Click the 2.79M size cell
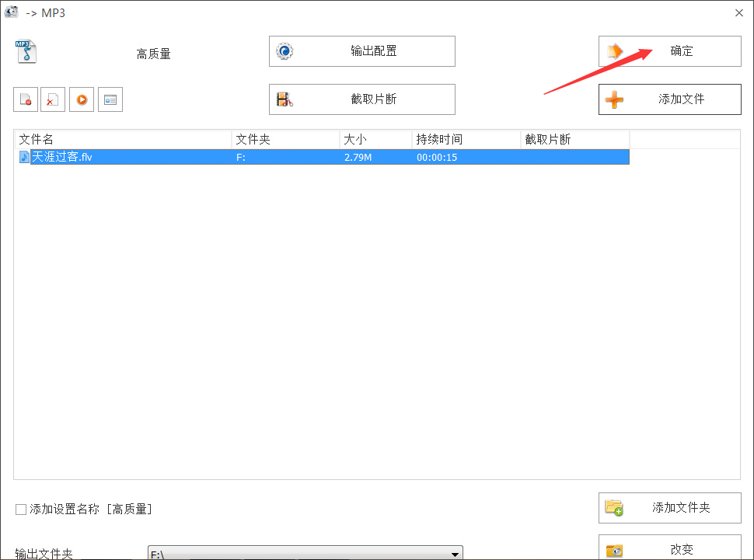The width and height of the screenshot is (754, 560). 358,157
